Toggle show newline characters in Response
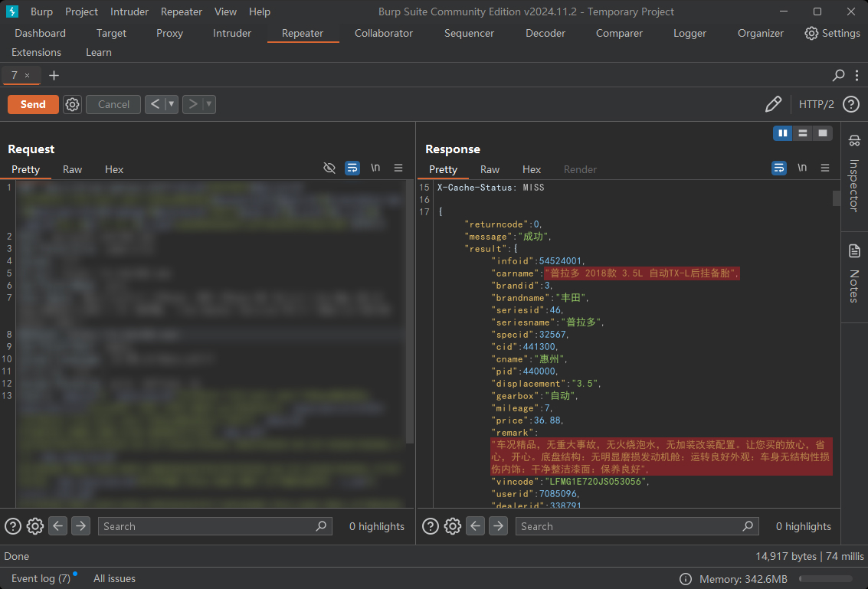The image size is (868, 589). coord(802,168)
